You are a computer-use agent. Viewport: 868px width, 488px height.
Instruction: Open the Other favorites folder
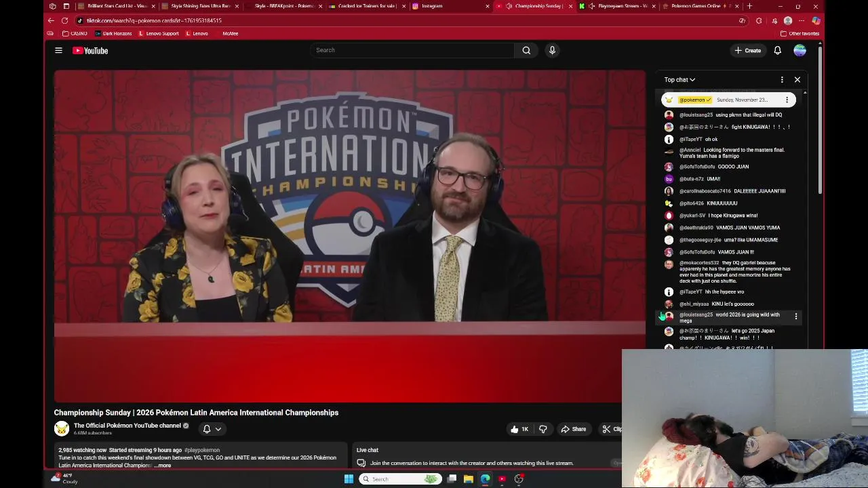coord(800,33)
